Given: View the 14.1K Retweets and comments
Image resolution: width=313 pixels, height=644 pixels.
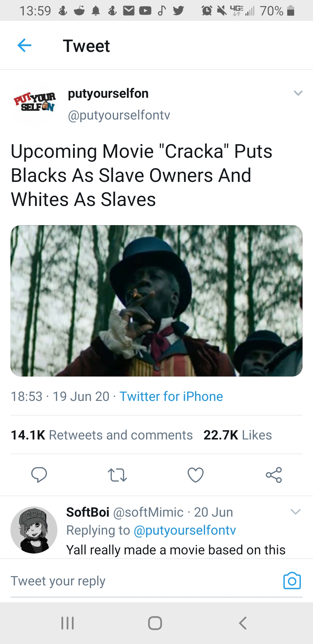Looking at the screenshot, I should point(102,435).
